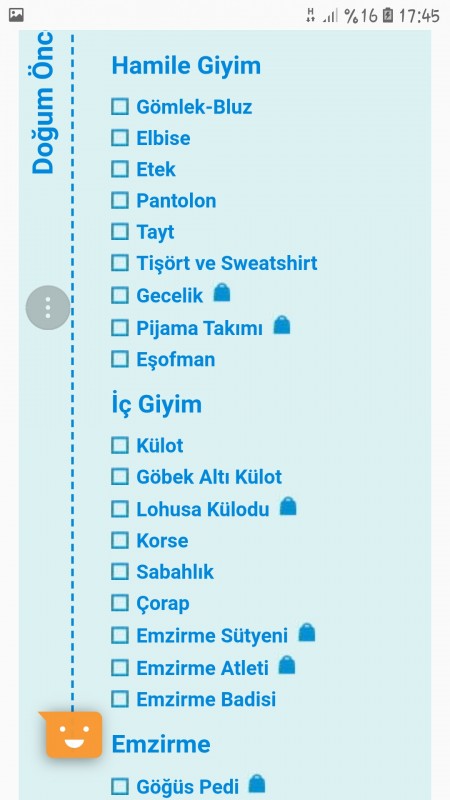Open the orange smiley chat bubble
This screenshot has height=800, width=450.
pos(71,735)
